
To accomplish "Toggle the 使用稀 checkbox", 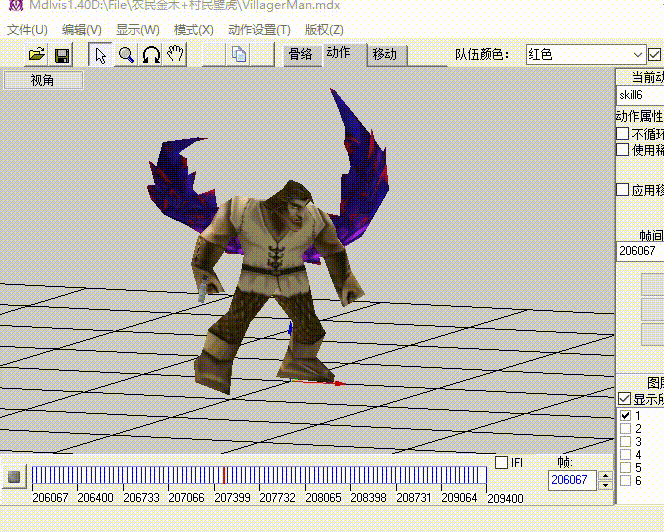I will (622, 150).
